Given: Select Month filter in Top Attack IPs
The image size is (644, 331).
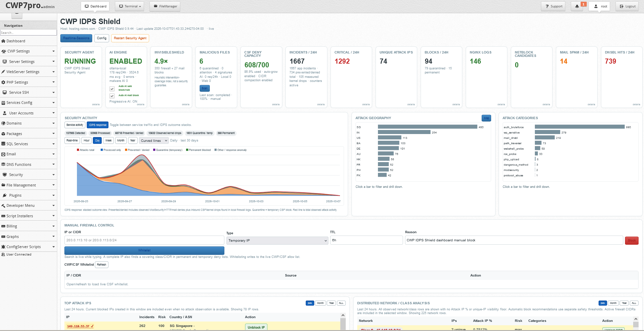Looking at the screenshot, I should click(320, 303).
